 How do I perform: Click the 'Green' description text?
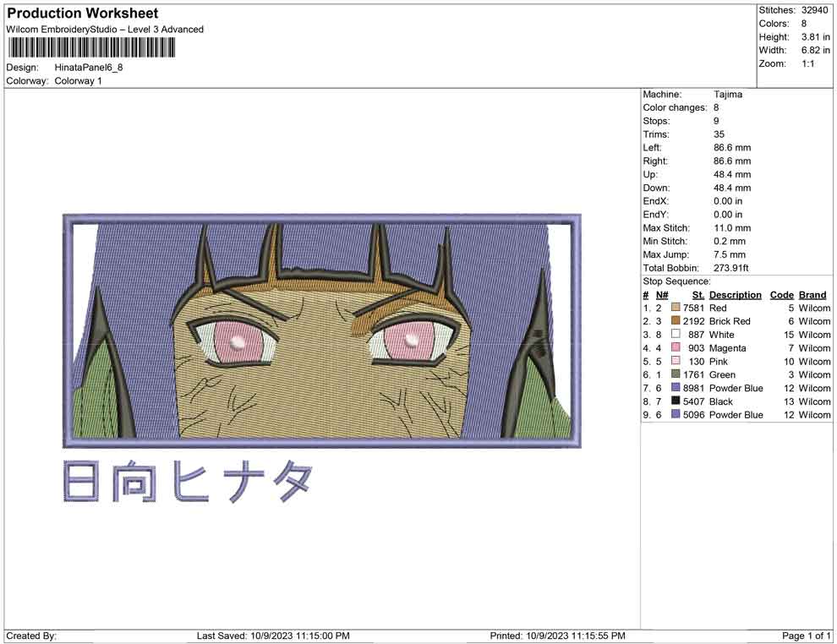point(722,374)
